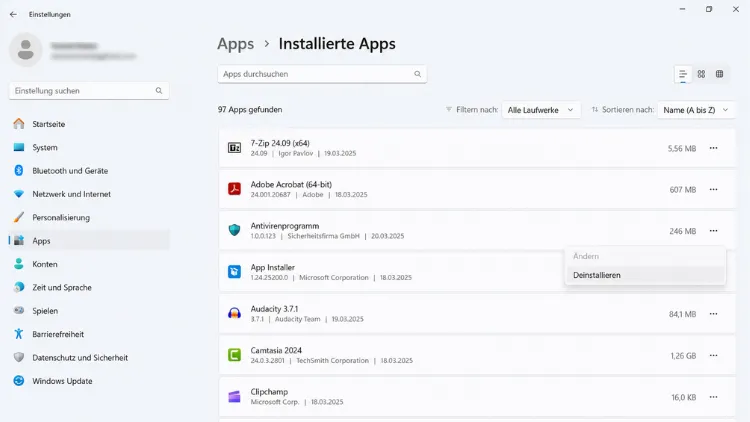Viewport: 750px width, 422px height.
Task: Open System settings category
Action: coord(89,147)
